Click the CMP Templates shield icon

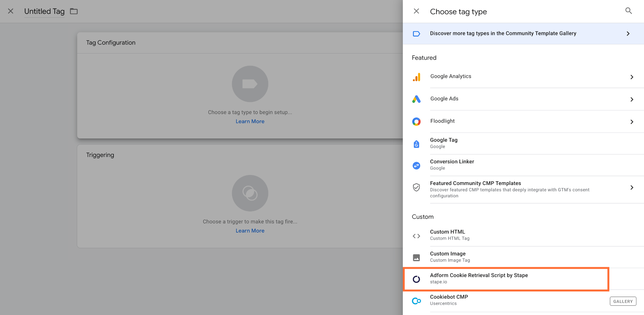(x=416, y=188)
